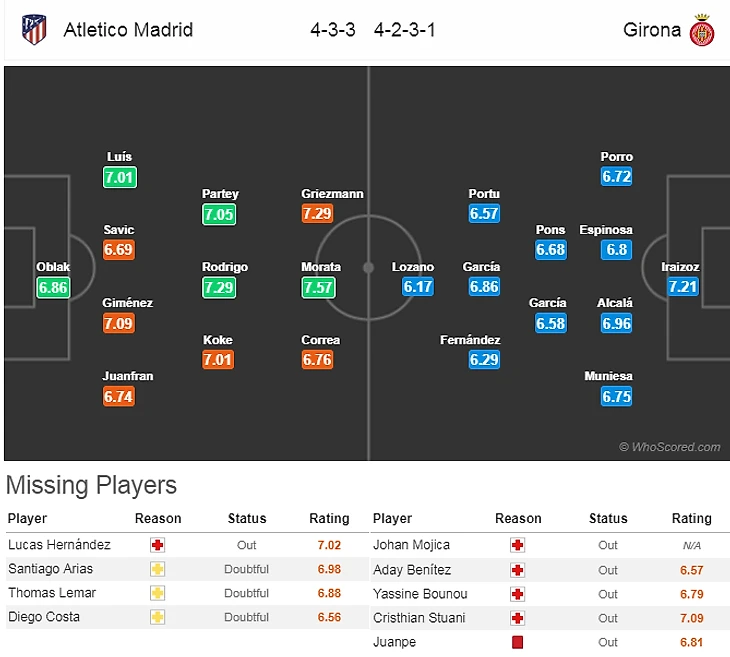The image size is (730, 657).
Task: Click Juanpe's red card suspension icon
Action: pos(517,642)
